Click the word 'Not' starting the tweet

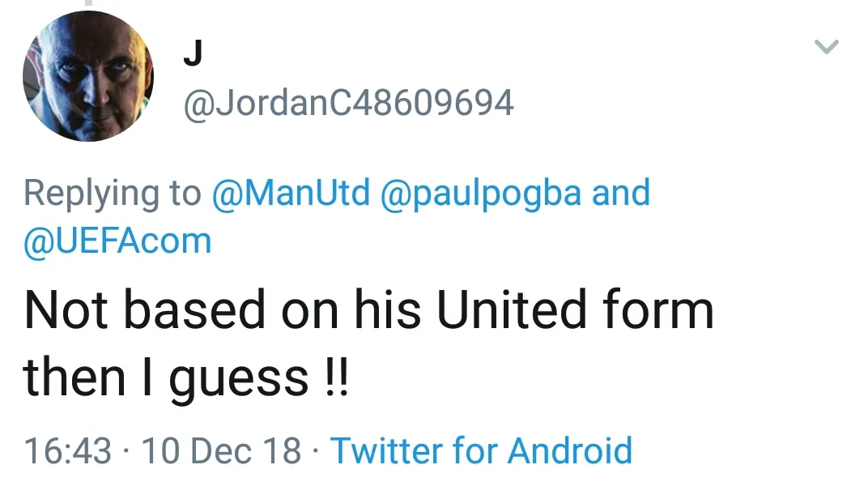pyautogui.click(x=65, y=310)
